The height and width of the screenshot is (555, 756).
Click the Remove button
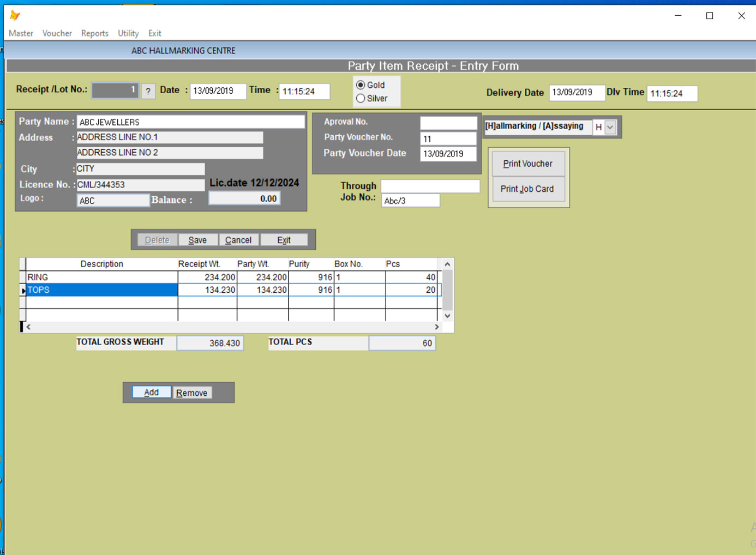point(192,393)
